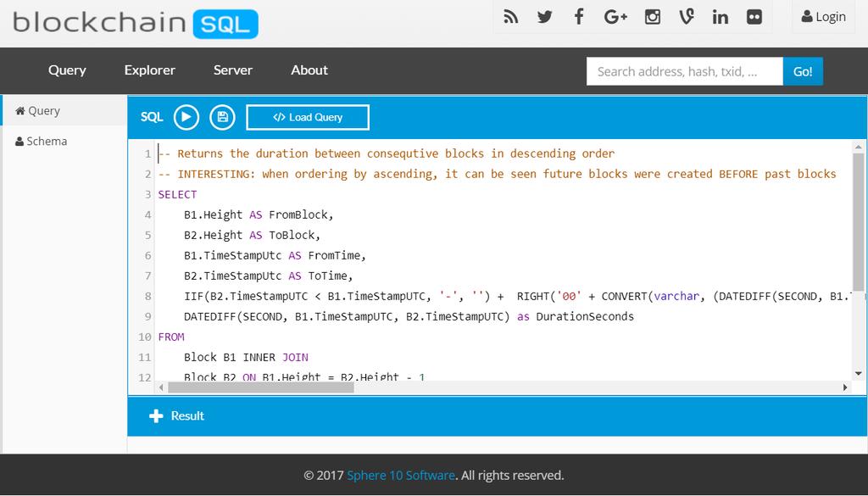Click the 'varchar' keyword on line 8
This screenshot has height=496, width=868.
[x=676, y=296]
